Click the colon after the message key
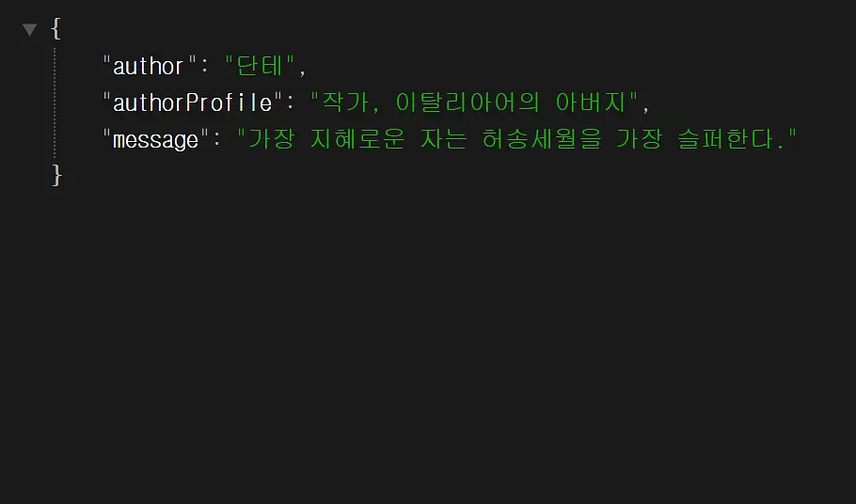The height and width of the screenshot is (504, 856). (216, 140)
